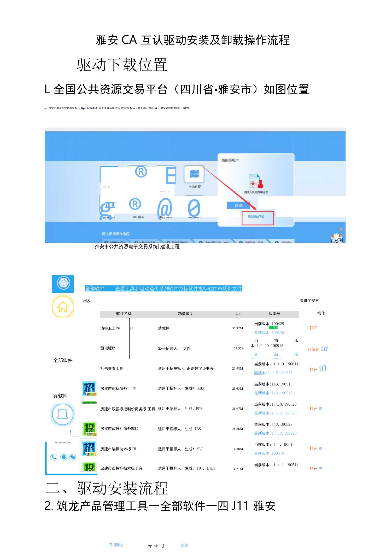
Task: Click the bottom 全部 link
Action: 184,545
